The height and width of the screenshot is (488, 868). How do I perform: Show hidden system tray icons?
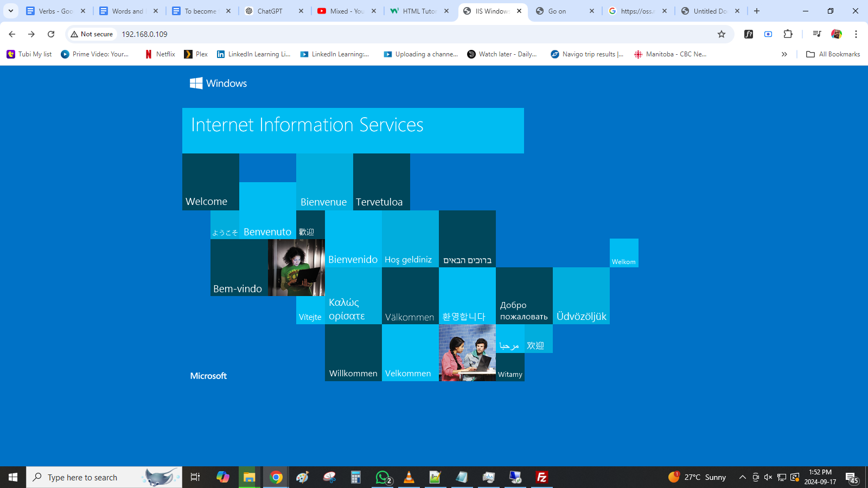pyautogui.click(x=742, y=477)
